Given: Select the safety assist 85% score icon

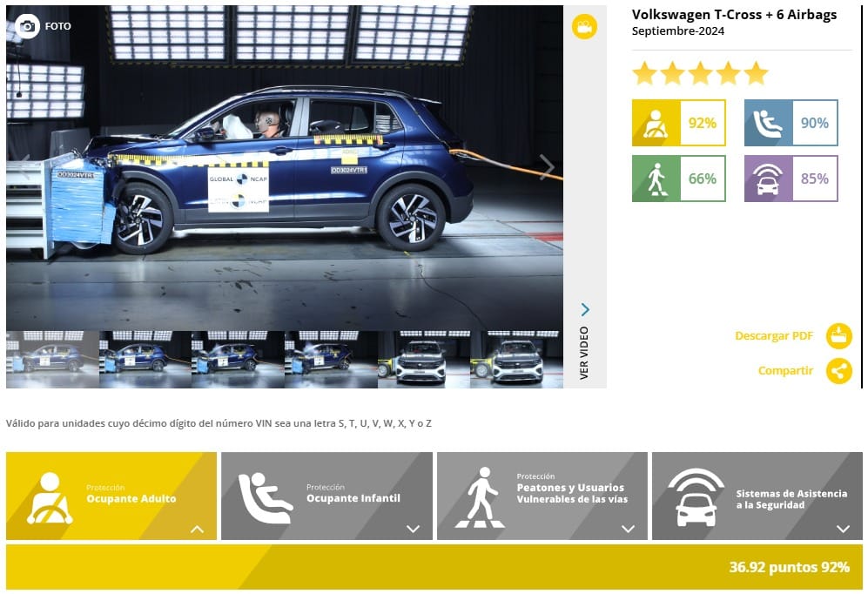Looking at the screenshot, I should click(x=768, y=179).
